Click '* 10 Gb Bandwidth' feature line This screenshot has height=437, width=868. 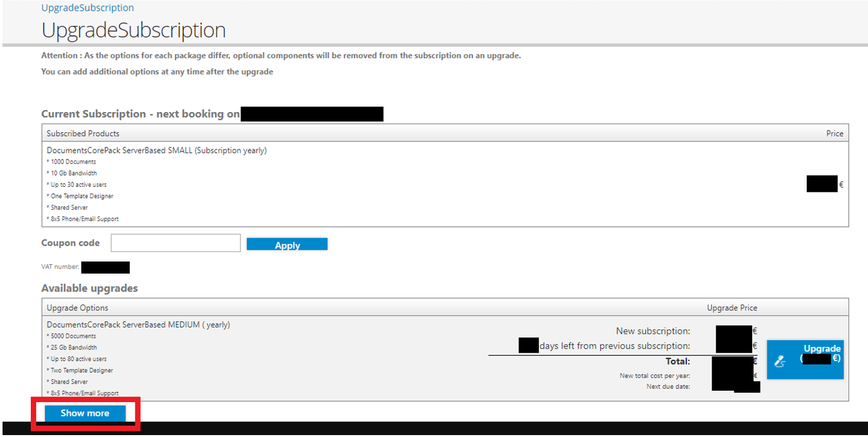tap(72, 174)
